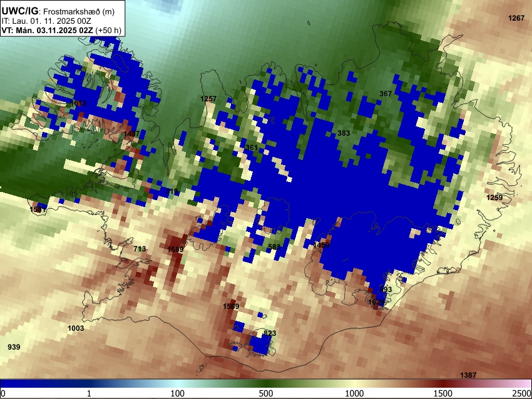This screenshot has height=399, width=532.
Task: Click the colorbar label 2500
Action: pos(523,393)
